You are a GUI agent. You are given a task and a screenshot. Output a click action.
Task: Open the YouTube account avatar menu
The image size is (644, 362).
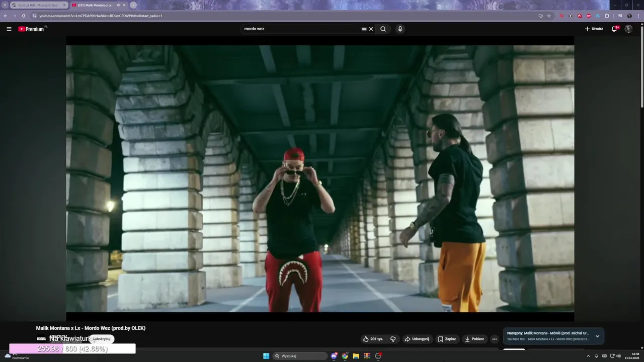click(628, 29)
